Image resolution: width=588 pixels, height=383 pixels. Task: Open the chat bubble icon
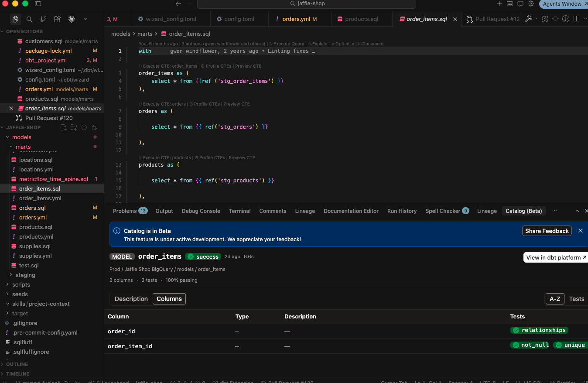[520, 3]
